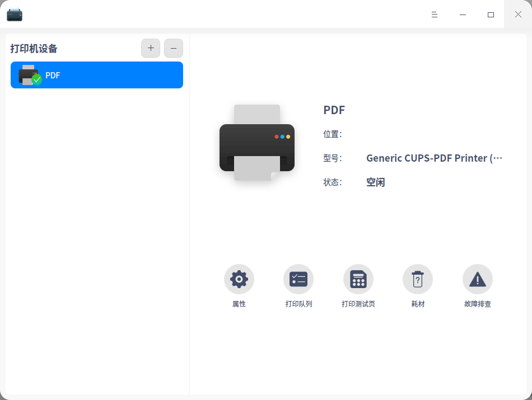Click the app printer icon in the titlebar
The width and height of the screenshot is (532, 400).
pos(14,14)
